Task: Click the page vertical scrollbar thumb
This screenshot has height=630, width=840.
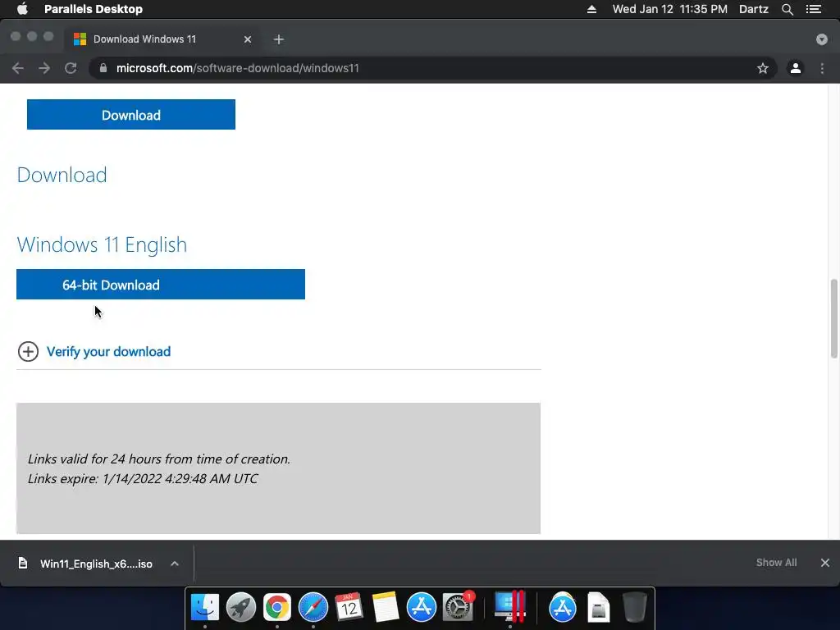Action: 833,318
